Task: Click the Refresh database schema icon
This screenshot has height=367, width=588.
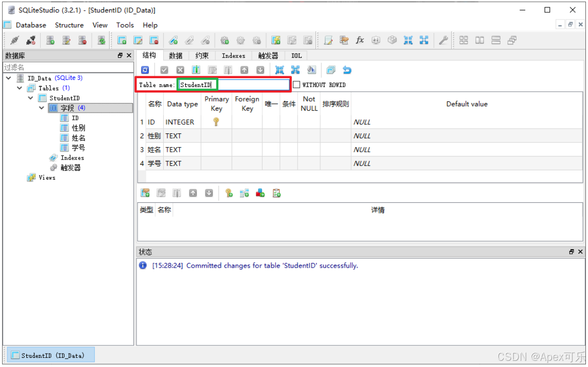Action: click(x=101, y=40)
